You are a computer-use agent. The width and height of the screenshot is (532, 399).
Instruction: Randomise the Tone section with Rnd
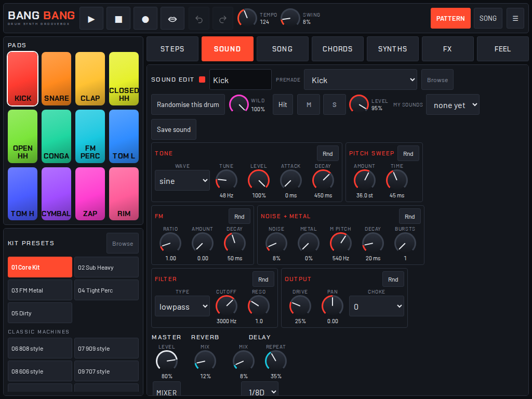coord(327,154)
